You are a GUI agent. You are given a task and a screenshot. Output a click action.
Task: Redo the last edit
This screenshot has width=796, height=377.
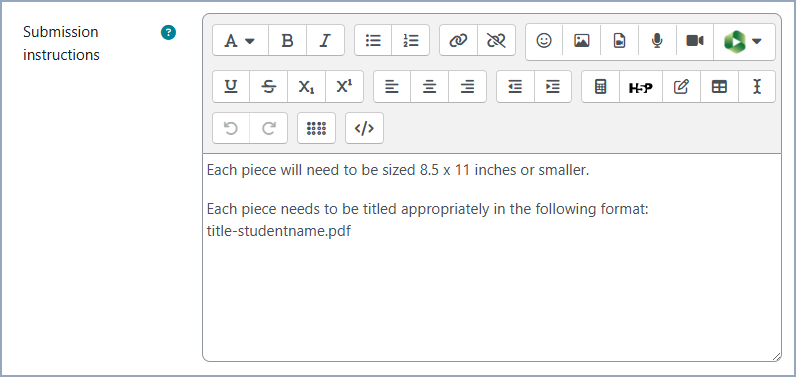tap(269, 128)
